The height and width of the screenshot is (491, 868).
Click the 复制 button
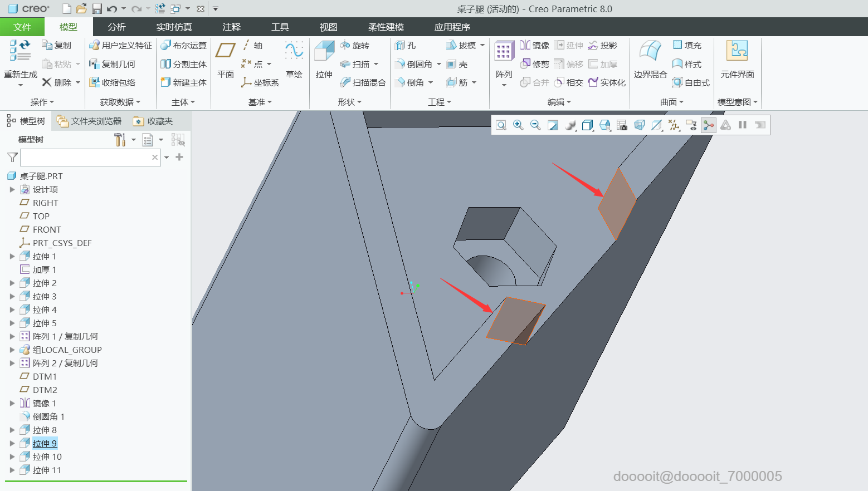(x=57, y=45)
